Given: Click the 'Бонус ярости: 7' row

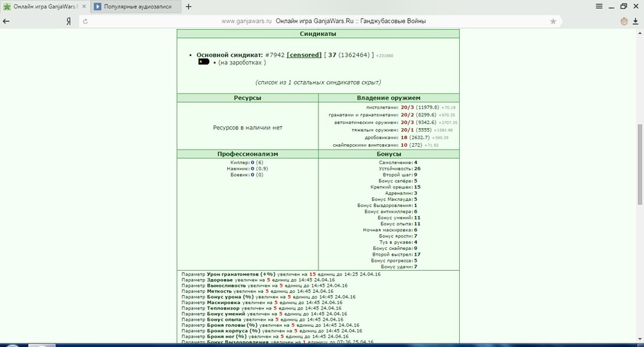Looking at the screenshot, I should [398, 237].
